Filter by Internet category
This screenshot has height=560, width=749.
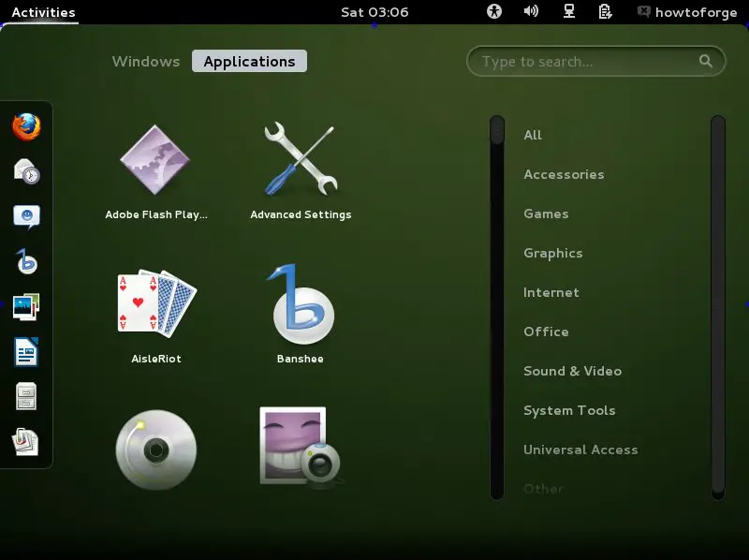[x=551, y=292]
